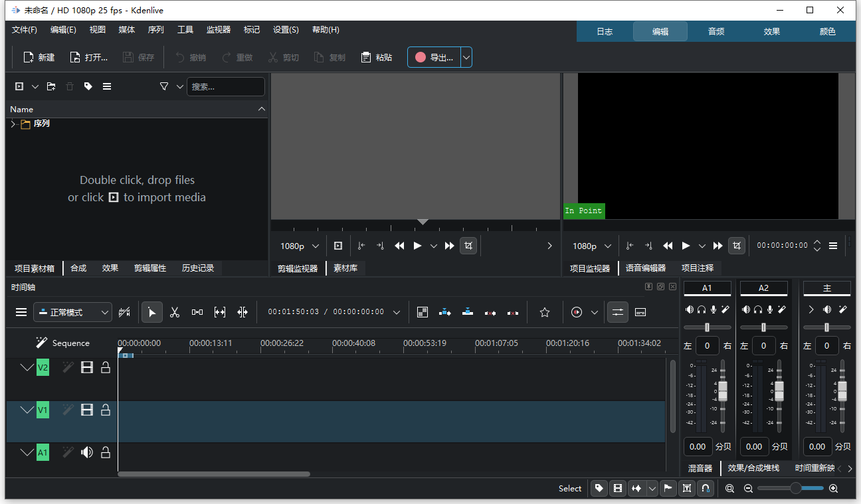The image size is (861, 504).
Task: Click the timeline zoom slider handle
Action: (x=795, y=489)
